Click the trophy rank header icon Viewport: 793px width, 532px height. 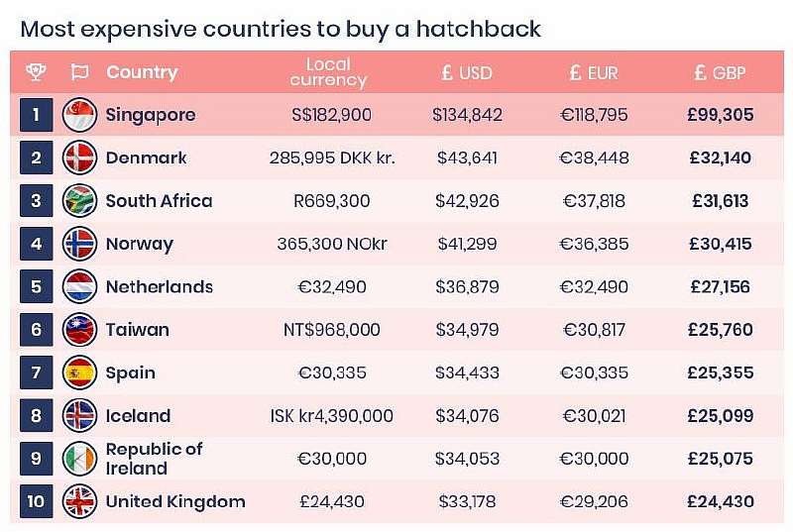tap(35, 72)
